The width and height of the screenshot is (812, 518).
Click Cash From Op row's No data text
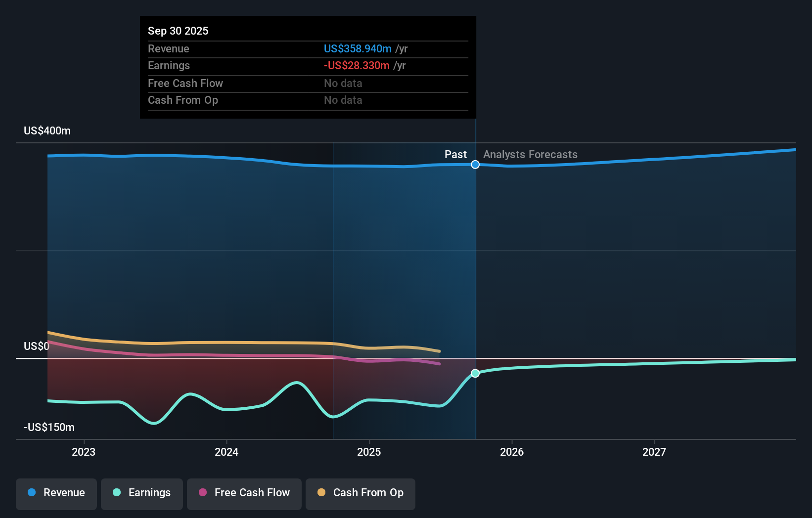pyautogui.click(x=343, y=100)
